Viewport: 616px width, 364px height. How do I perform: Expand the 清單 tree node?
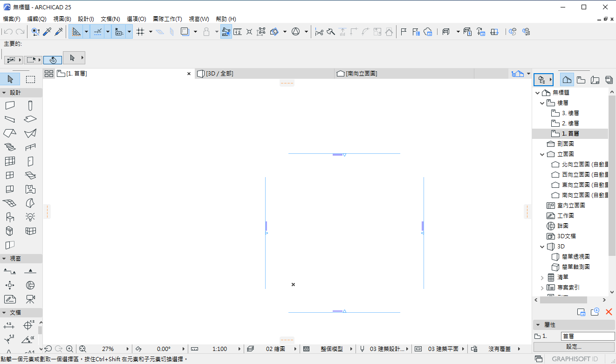coord(542,277)
